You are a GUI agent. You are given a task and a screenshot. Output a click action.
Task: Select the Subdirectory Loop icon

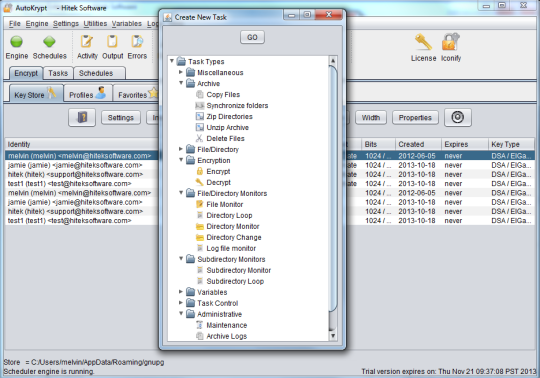click(x=199, y=281)
